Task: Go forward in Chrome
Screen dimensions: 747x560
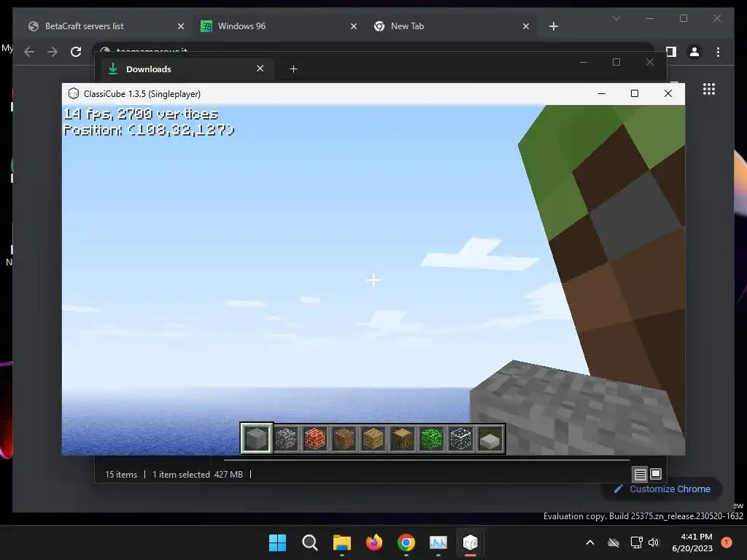Action: click(53, 52)
